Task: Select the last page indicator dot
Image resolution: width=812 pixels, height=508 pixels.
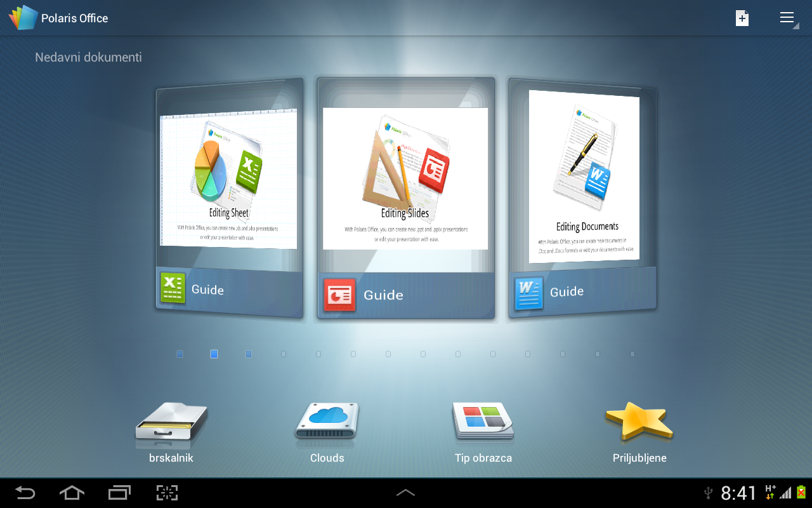Action: click(x=632, y=354)
